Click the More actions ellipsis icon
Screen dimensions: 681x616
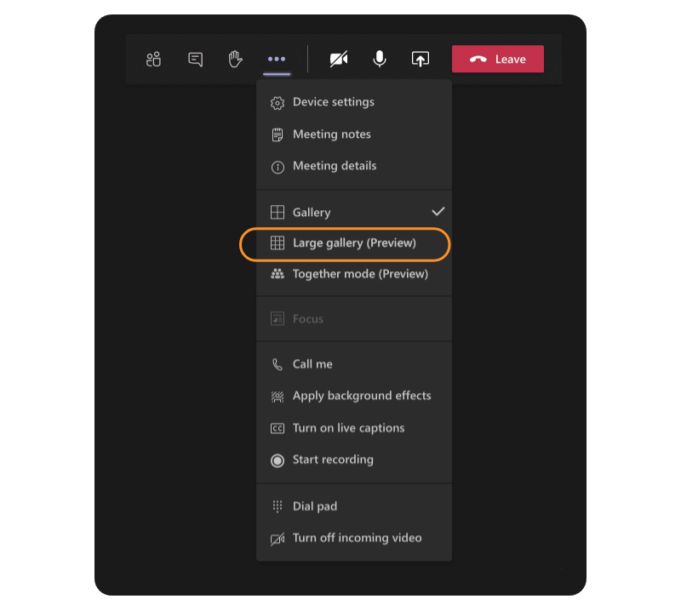tap(277, 59)
